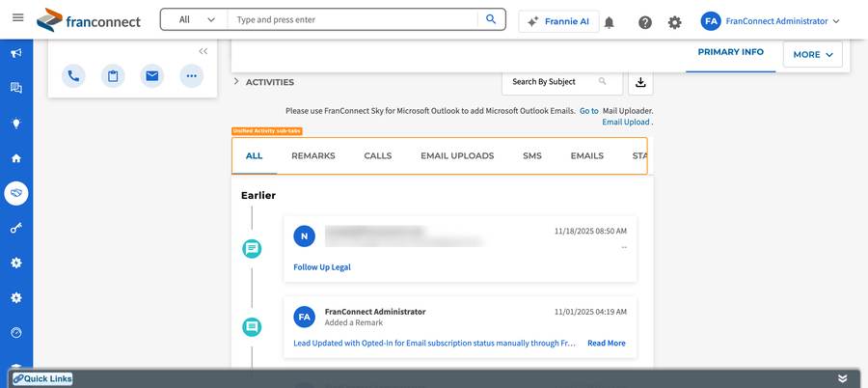Viewport: 868px width, 388px height.
Task: Select the REMARKS tab
Action: [x=313, y=156]
